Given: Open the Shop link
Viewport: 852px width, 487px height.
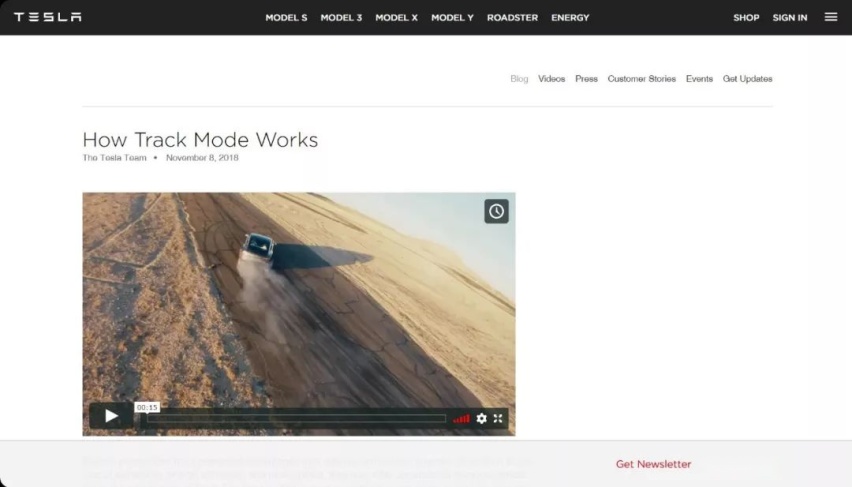Looking at the screenshot, I should (746, 17).
